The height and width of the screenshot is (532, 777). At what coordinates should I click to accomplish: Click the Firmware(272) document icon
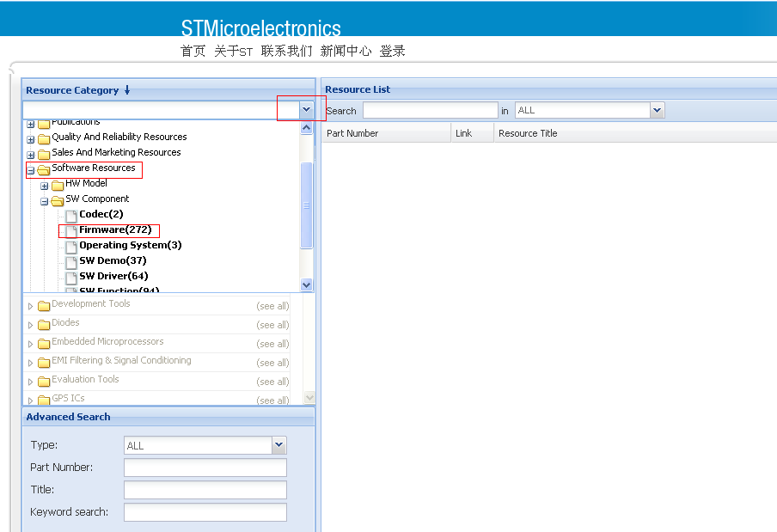[71, 231]
